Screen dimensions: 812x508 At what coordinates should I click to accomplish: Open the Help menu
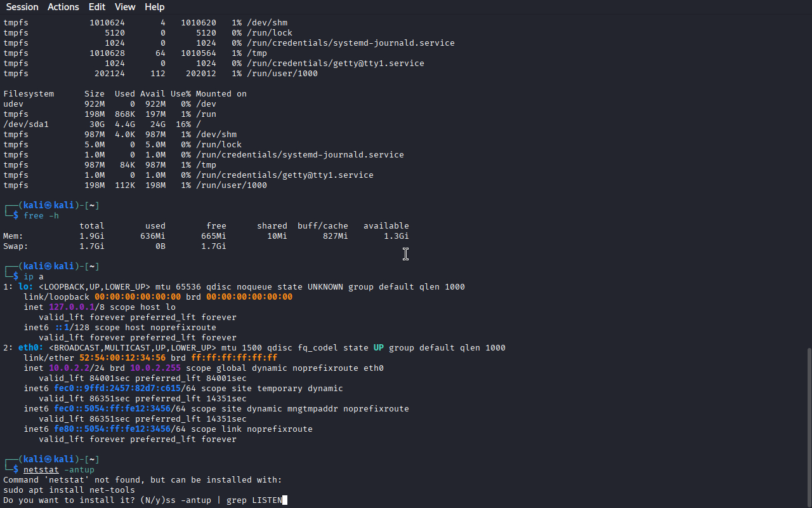point(155,7)
